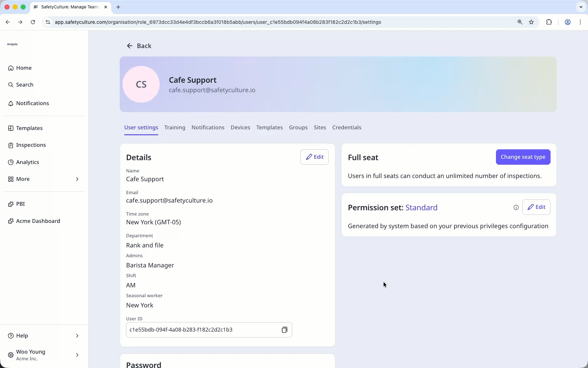Click Change seat type button
The image size is (588, 368).
pyautogui.click(x=523, y=157)
